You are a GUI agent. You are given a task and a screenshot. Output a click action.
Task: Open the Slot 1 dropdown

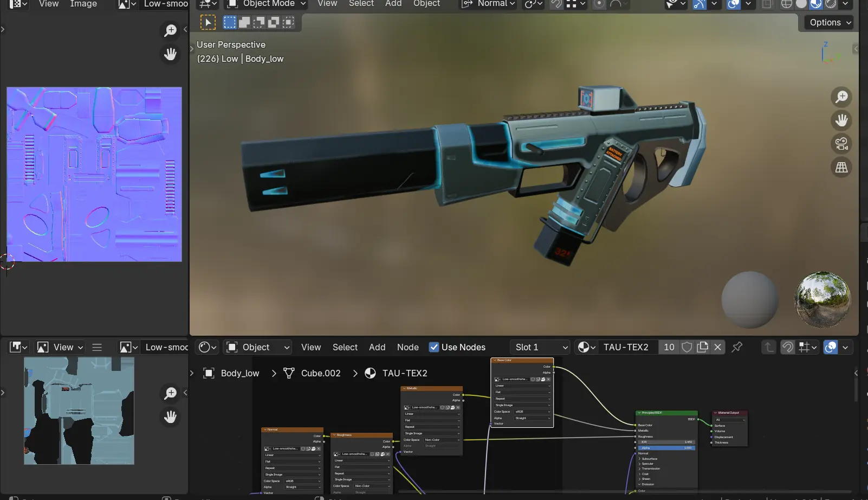(540, 347)
